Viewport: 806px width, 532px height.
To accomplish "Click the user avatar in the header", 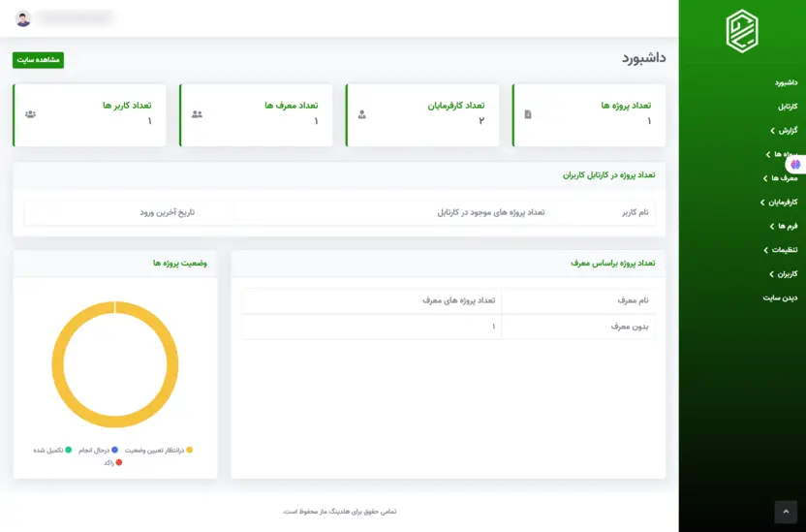I will click(23, 18).
